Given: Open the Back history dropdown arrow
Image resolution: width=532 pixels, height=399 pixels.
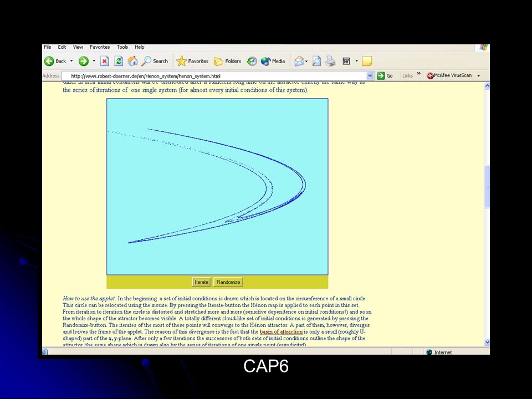Looking at the screenshot, I should (71, 61).
